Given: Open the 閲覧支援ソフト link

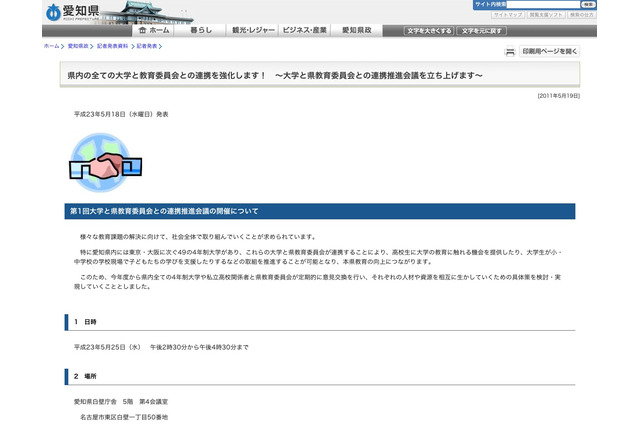Looking at the screenshot, I should 546,15.
